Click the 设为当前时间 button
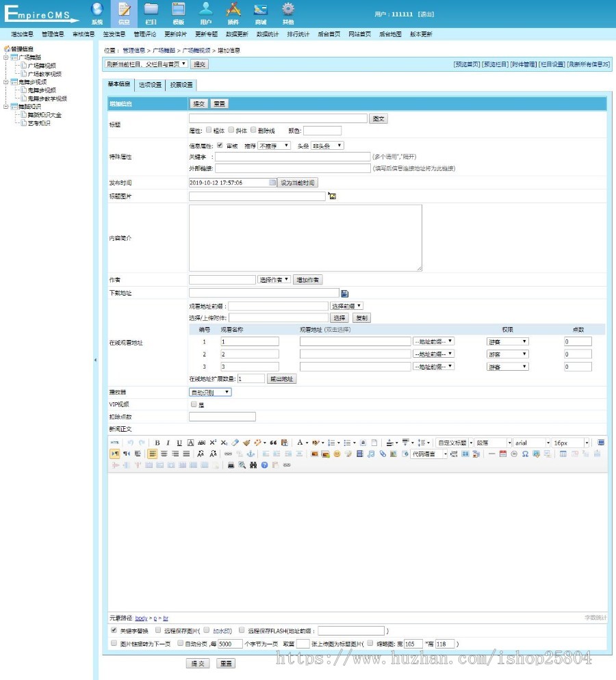Image resolution: width=616 pixels, height=680 pixels. coord(298,183)
